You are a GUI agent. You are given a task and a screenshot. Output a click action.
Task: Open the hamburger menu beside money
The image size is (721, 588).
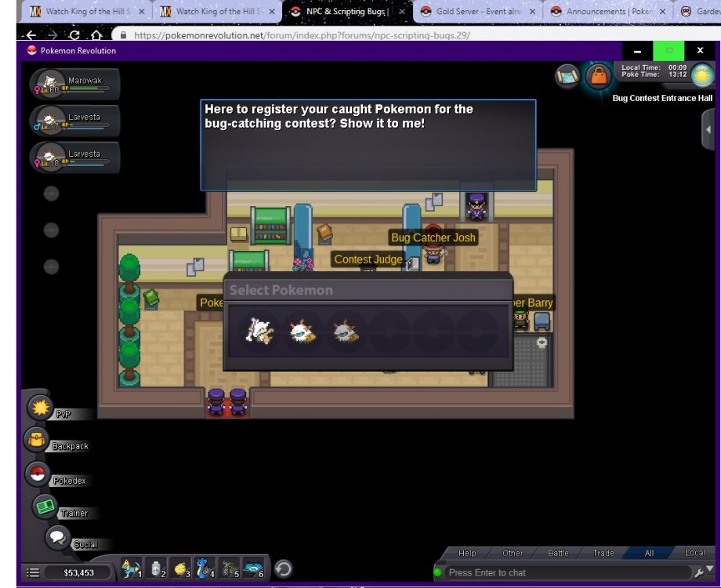(x=32, y=573)
